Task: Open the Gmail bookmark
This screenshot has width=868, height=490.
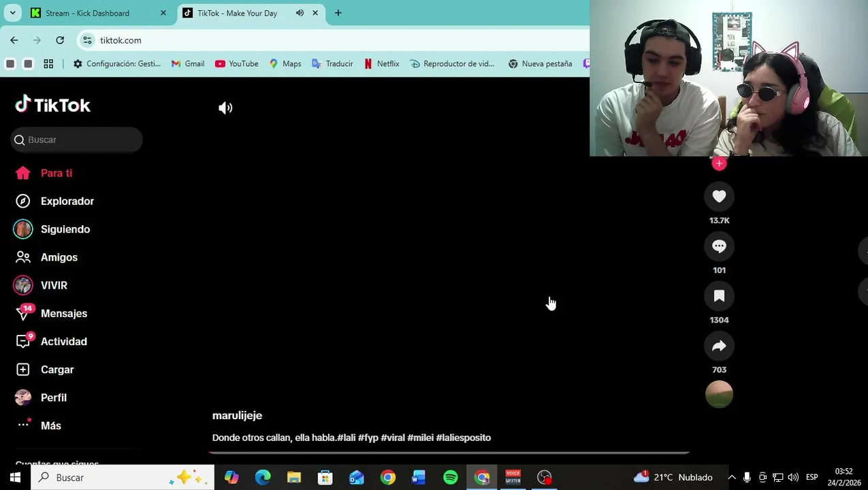Action: (x=188, y=64)
